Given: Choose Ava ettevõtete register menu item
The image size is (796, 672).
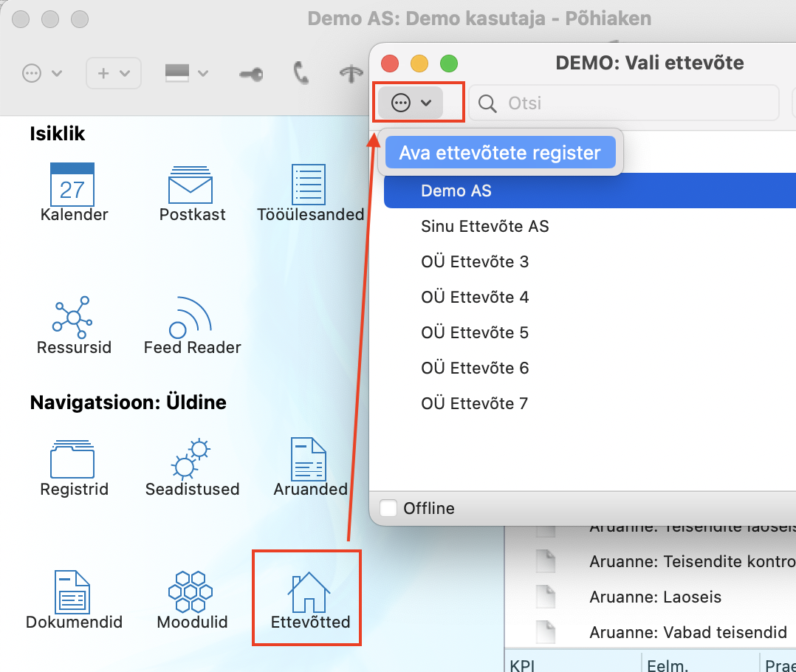Looking at the screenshot, I should (500, 153).
